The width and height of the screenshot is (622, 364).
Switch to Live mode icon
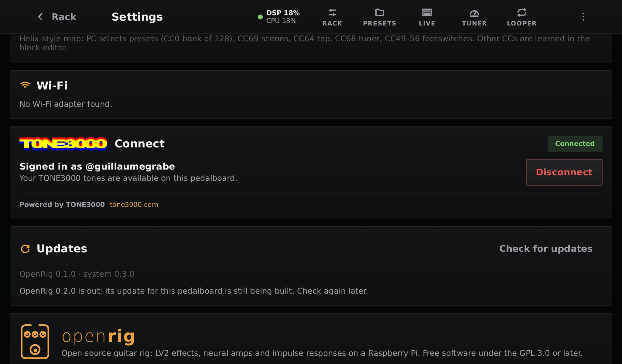(427, 12)
